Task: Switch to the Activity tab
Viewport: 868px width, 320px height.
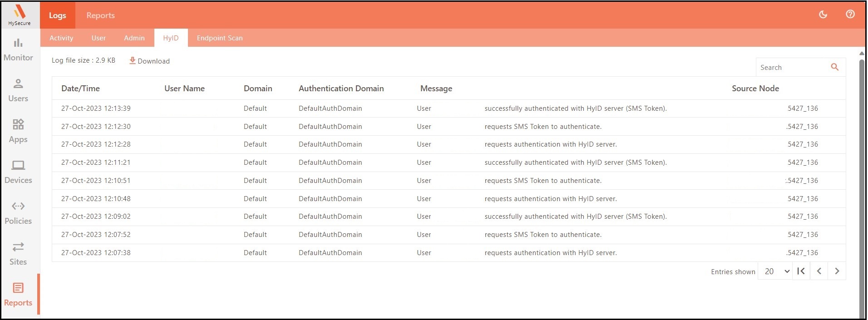Action: [61, 38]
